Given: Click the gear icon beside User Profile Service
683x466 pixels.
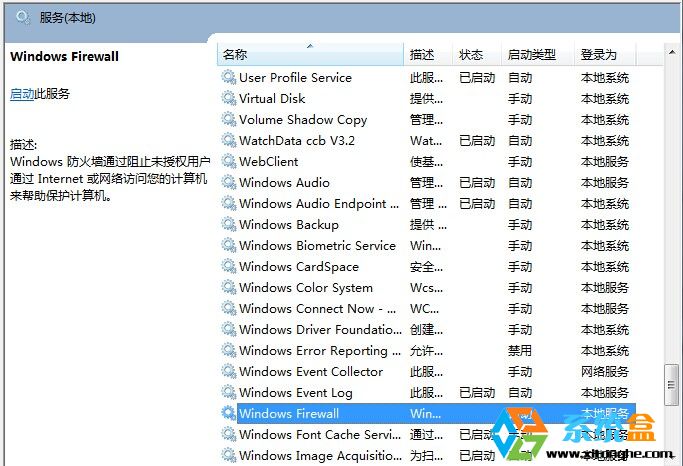Looking at the screenshot, I should (228, 78).
